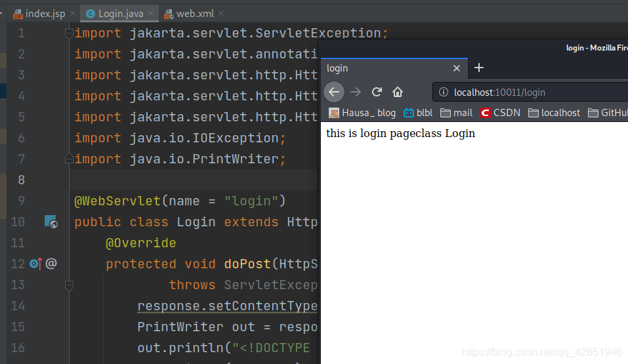
Task: Switch to the web.xml editor tab
Action: tap(193, 14)
